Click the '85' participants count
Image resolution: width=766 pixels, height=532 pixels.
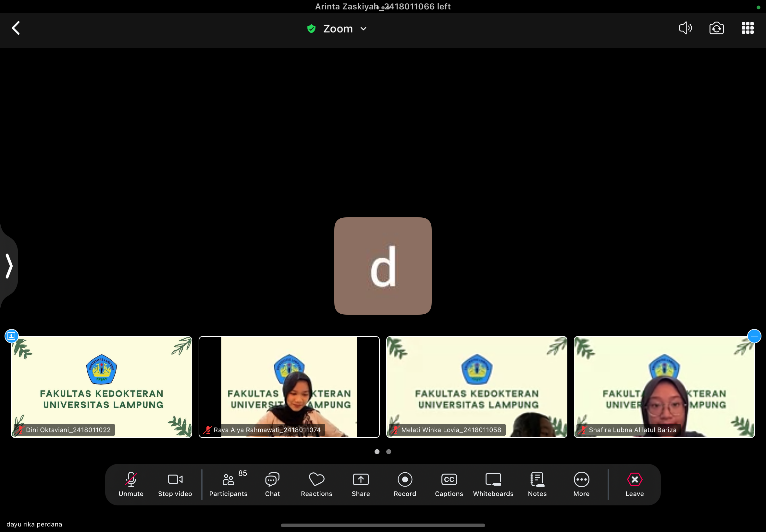click(242, 473)
